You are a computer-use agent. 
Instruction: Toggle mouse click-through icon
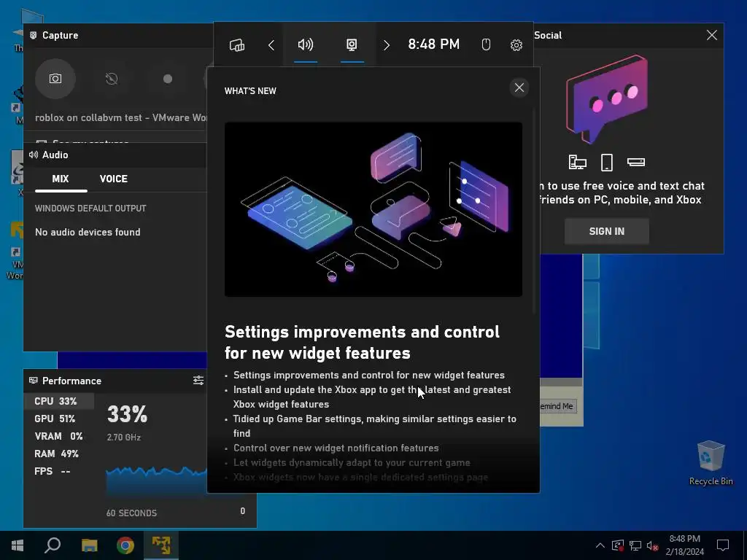pyautogui.click(x=486, y=44)
